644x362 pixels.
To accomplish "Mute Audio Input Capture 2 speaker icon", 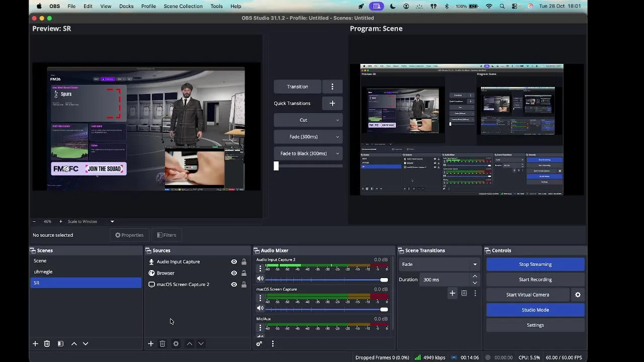I will [260, 279].
